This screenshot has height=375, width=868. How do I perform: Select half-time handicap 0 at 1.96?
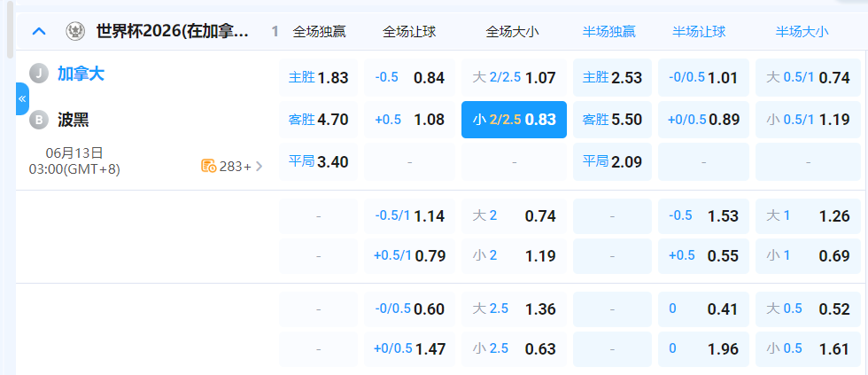pos(703,349)
